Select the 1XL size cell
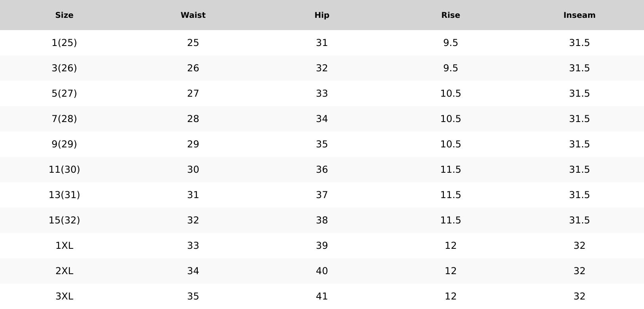This screenshot has width=644, height=309. (x=64, y=246)
